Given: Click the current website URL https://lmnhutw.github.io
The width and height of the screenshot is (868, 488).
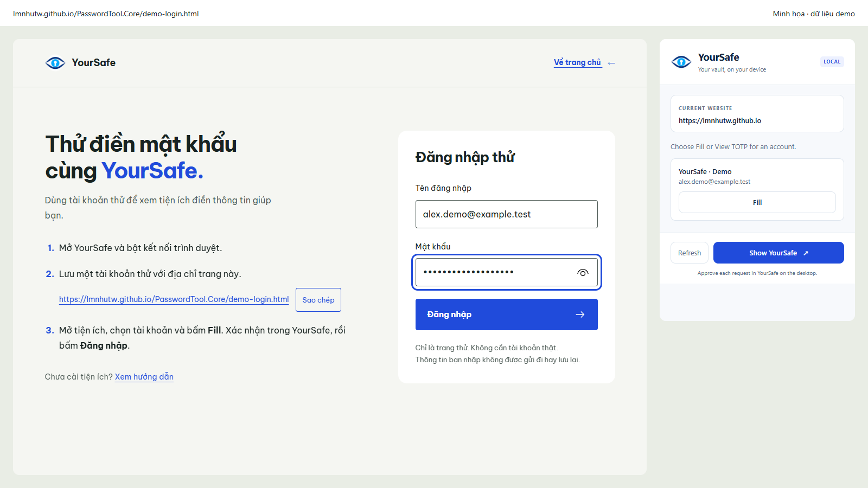Looking at the screenshot, I should point(720,121).
